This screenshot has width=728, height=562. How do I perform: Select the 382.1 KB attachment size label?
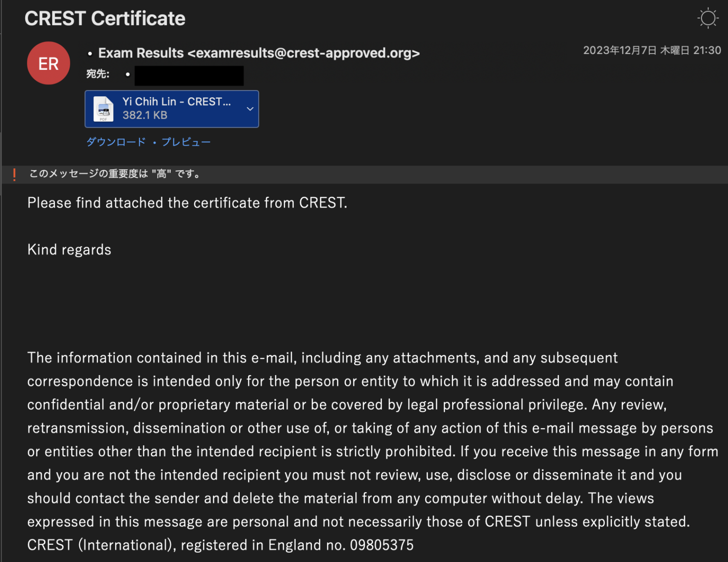coord(145,115)
